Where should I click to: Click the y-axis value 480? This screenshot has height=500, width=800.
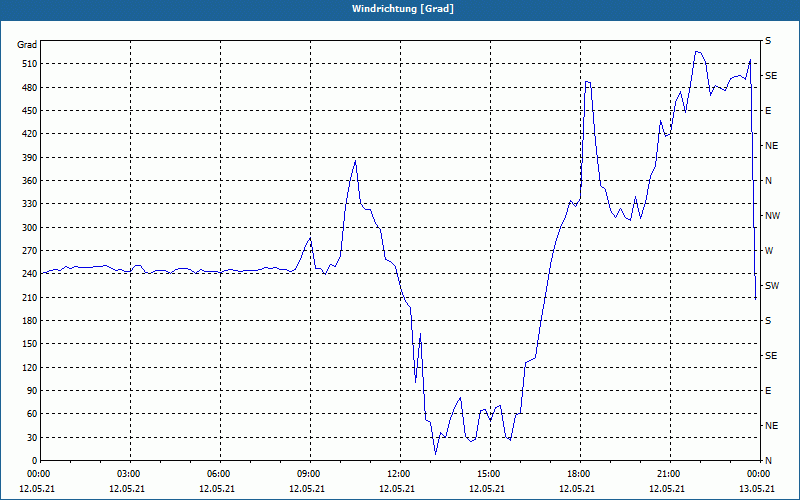tap(29, 87)
